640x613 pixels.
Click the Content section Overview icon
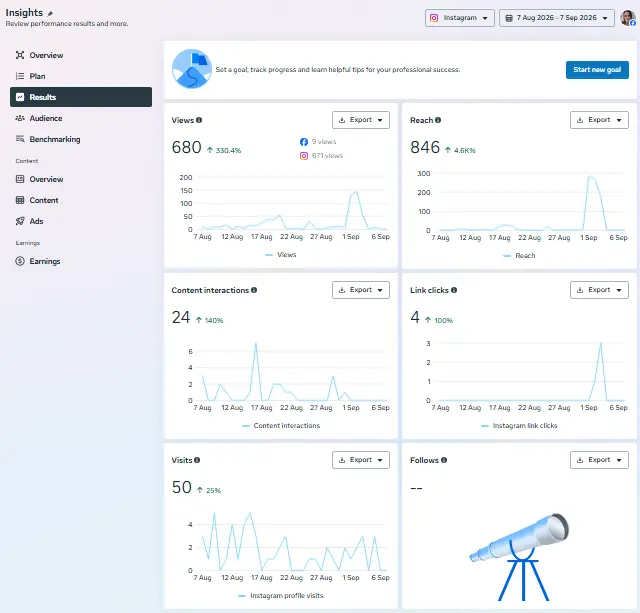(20, 179)
